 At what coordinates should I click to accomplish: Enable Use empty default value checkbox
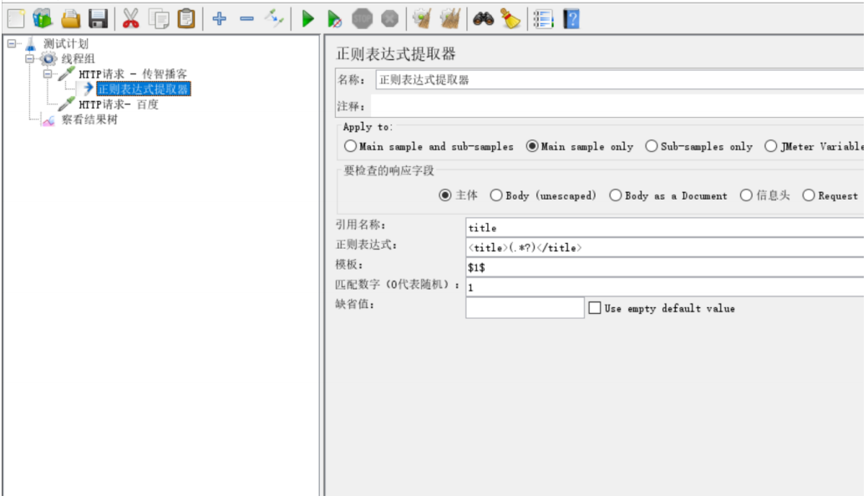595,308
